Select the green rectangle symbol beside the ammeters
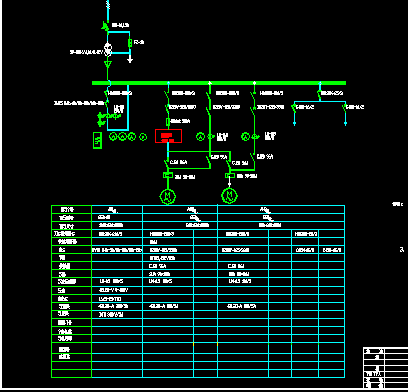This screenshot has width=408, height=392. (97, 140)
